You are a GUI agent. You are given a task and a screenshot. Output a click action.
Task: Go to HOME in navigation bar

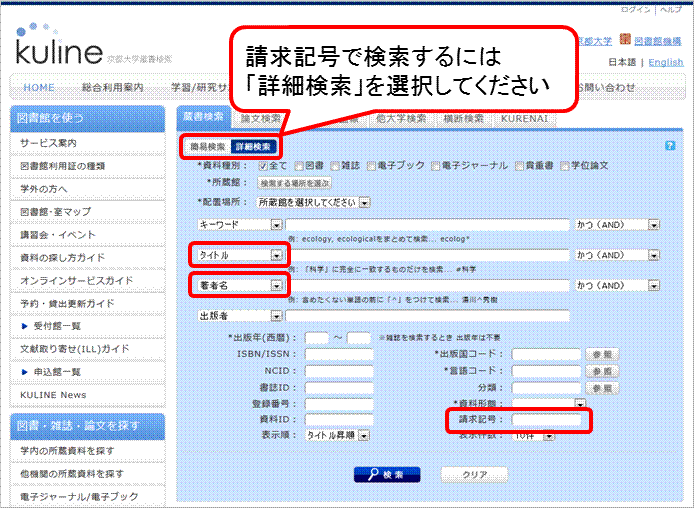click(x=39, y=88)
